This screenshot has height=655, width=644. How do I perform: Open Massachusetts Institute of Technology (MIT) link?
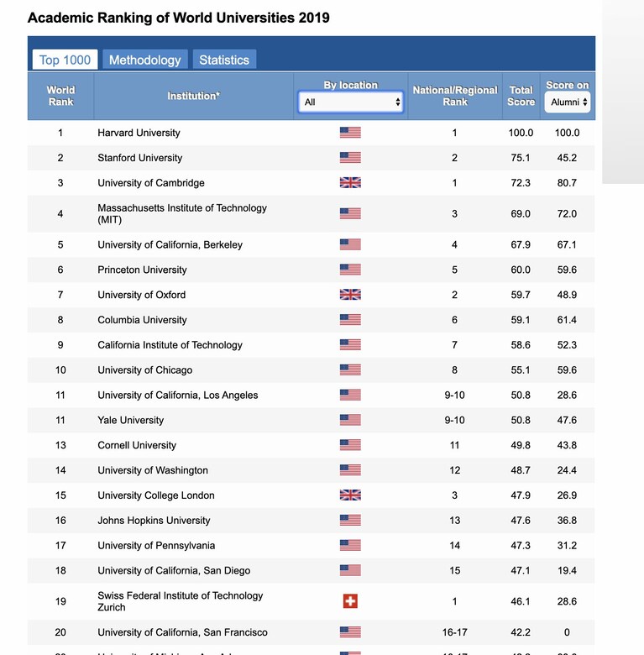182,213
